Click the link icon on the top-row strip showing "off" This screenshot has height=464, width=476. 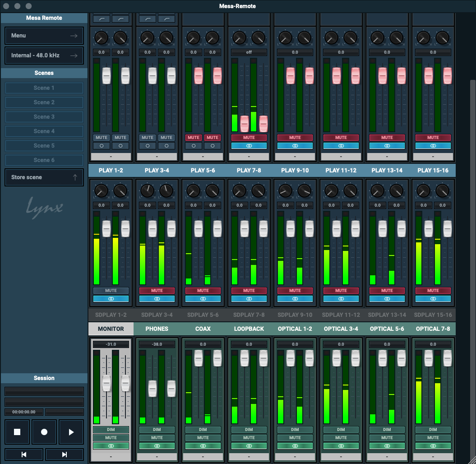(249, 146)
